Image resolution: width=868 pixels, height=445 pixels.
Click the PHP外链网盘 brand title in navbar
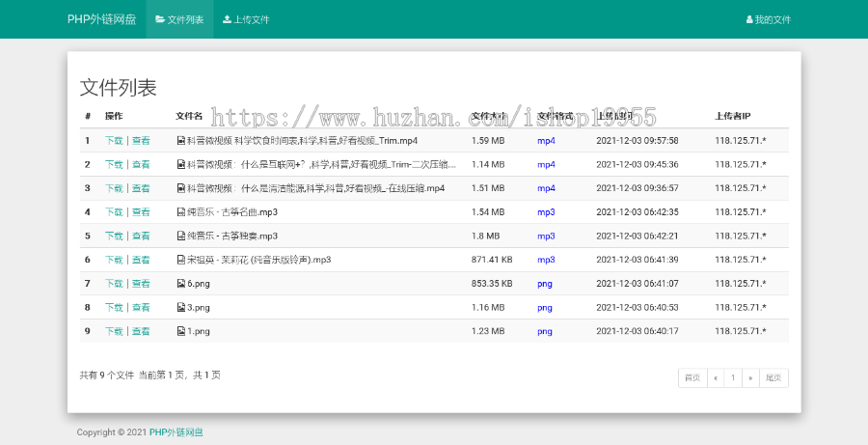(101, 19)
